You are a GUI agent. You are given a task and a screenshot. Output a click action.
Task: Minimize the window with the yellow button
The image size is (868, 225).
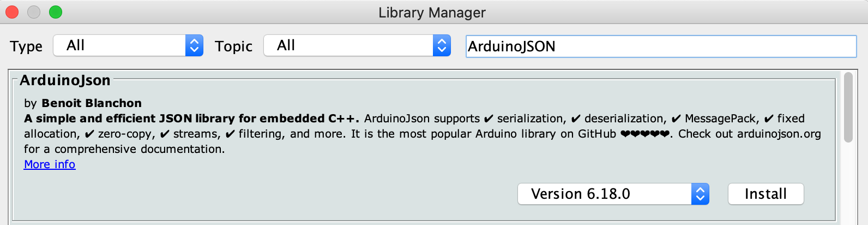coord(34,12)
